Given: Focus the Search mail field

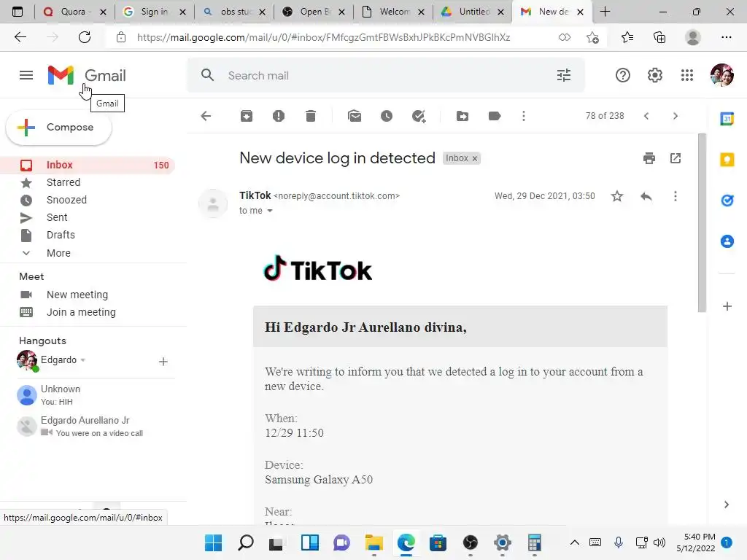Looking at the screenshot, I should 386,75.
